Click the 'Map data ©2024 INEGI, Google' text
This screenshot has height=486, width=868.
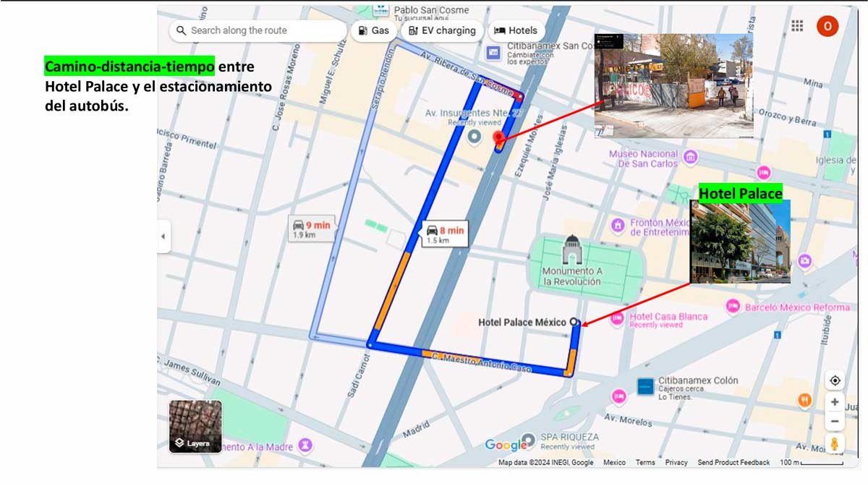tap(545, 463)
